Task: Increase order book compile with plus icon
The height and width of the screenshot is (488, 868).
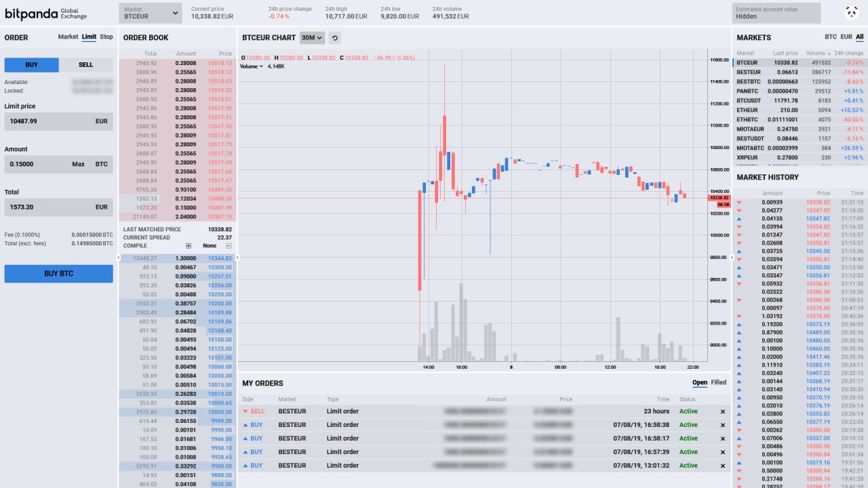Action: pyautogui.click(x=189, y=246)
